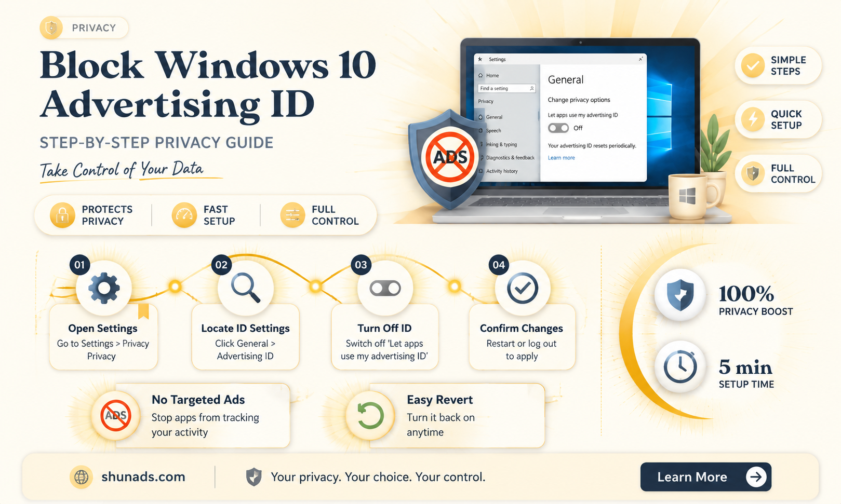Viewport: 841px width, 504px height.
Task: Click the Turn Off ID step card
Action: pos(384,337)
